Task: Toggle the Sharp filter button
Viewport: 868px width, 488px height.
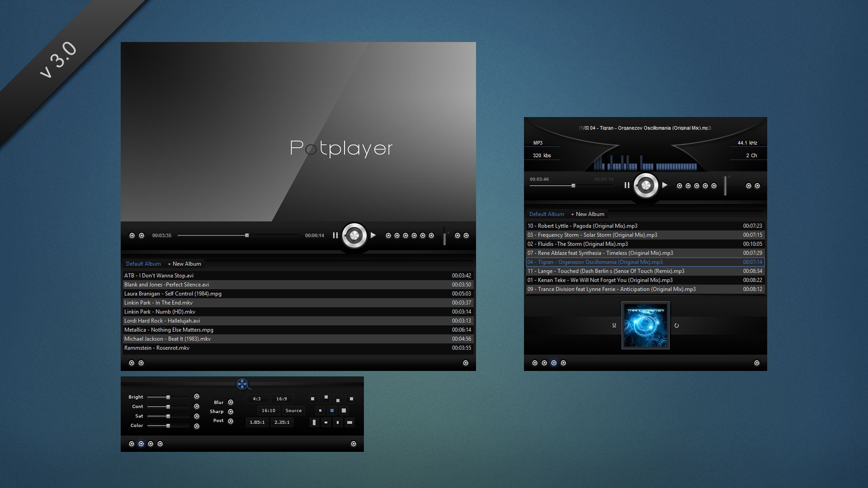Action: point(231,412)
